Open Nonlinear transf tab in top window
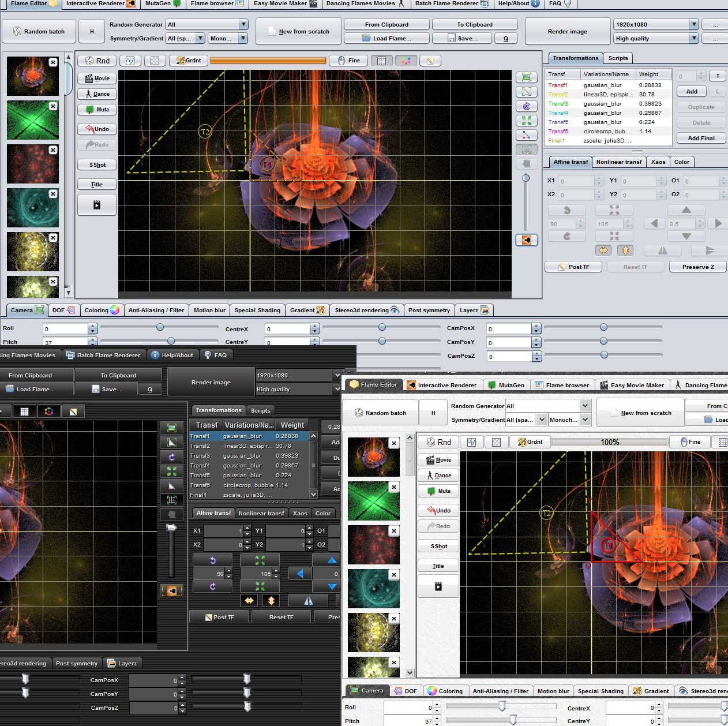Screen dimensions: 728x726 [x=618, y=162]
